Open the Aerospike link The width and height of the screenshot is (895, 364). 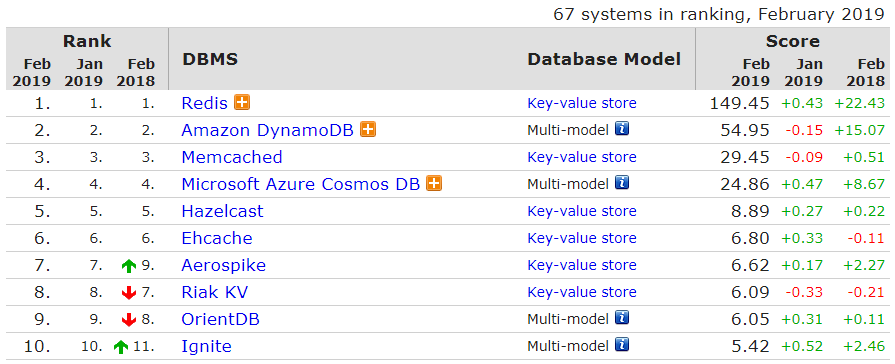224,265
